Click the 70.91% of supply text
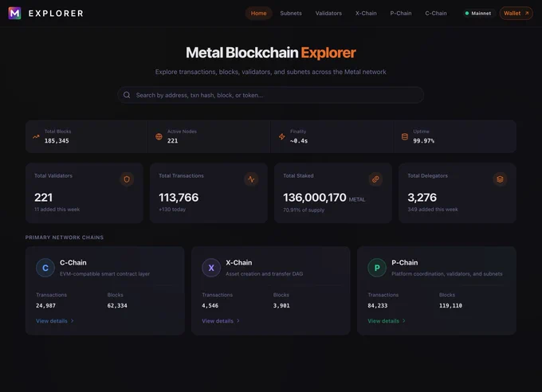The height and width of the screenshot is (392, 542). pos(304,210)
